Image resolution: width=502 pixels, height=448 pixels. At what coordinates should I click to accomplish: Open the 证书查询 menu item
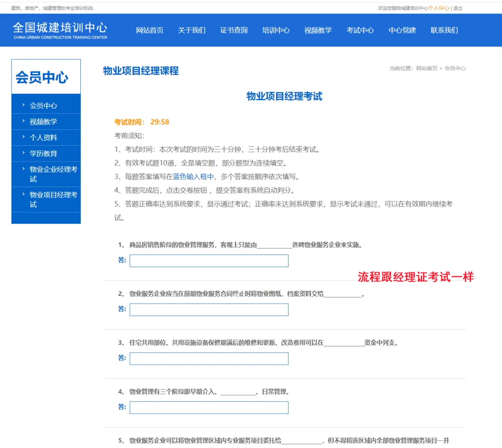233,30
